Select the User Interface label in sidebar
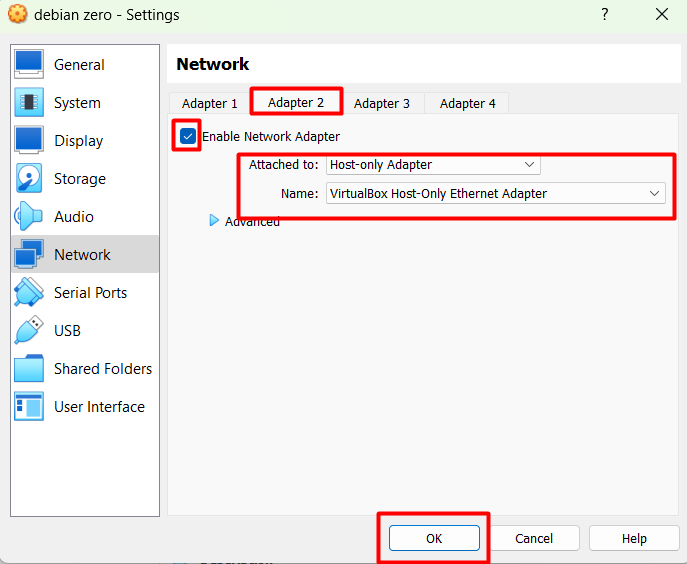687x564 pixels. (99, 407)
